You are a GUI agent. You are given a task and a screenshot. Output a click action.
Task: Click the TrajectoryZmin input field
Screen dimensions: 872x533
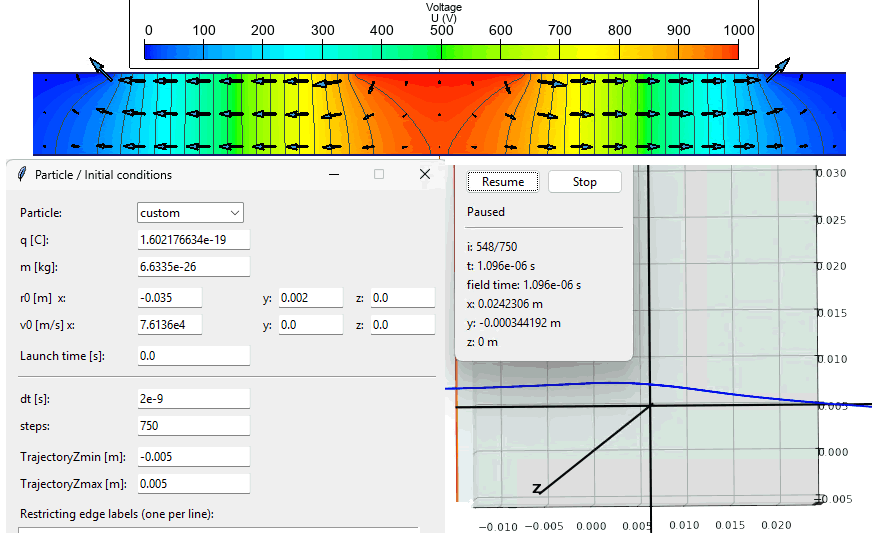194,457
